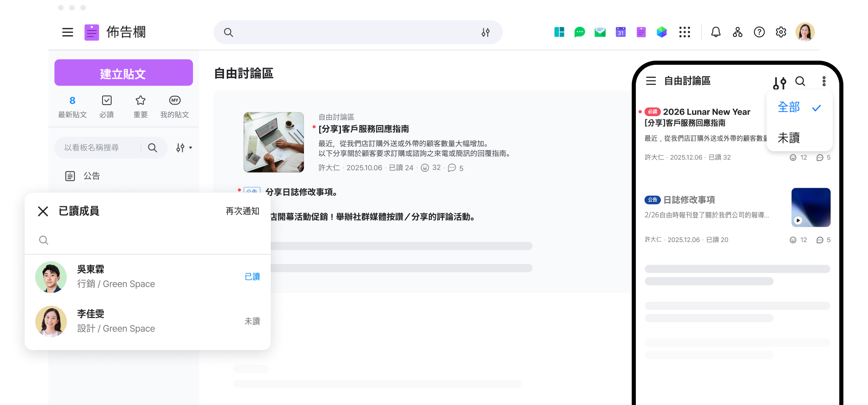Open the green chat messenger app icon
Image resolution: width=868 pixels, height=405 pixels.
point(579,32)
